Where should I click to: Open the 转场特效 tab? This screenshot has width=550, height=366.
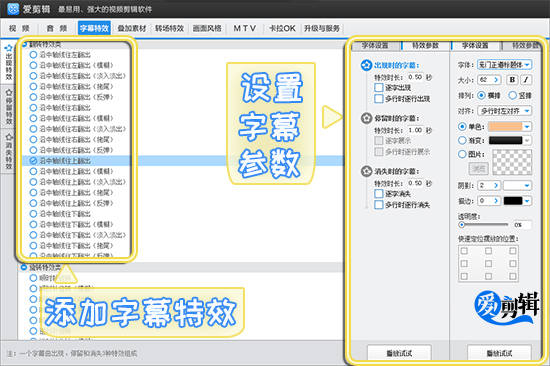click(170, 28)
